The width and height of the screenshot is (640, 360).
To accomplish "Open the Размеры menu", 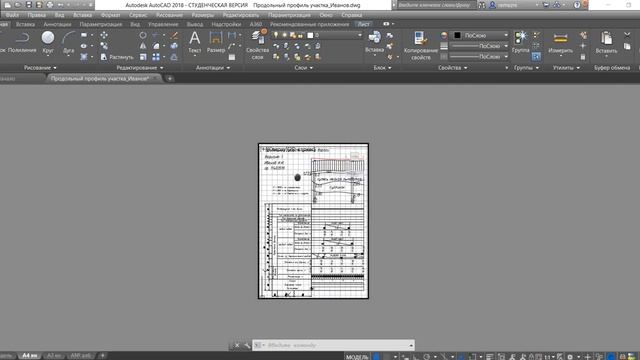I will [202, 15].
